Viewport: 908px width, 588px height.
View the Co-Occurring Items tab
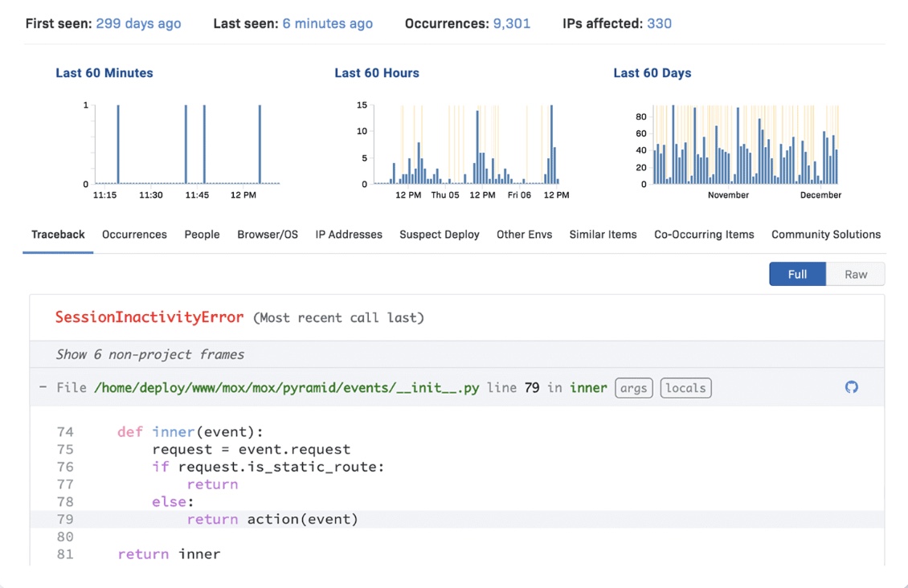point(704,235)
